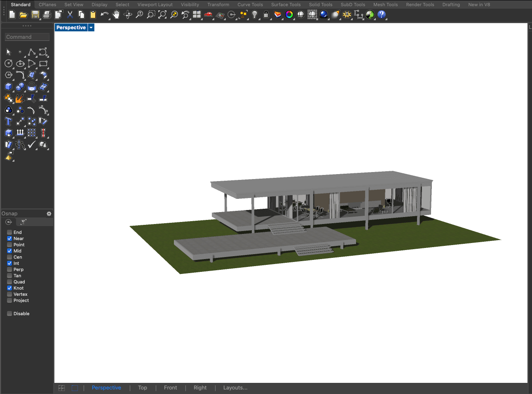The width and height of the screenshot is (532, 394).
Task: Uncheck the Int osnap
Action: [9, 263]
